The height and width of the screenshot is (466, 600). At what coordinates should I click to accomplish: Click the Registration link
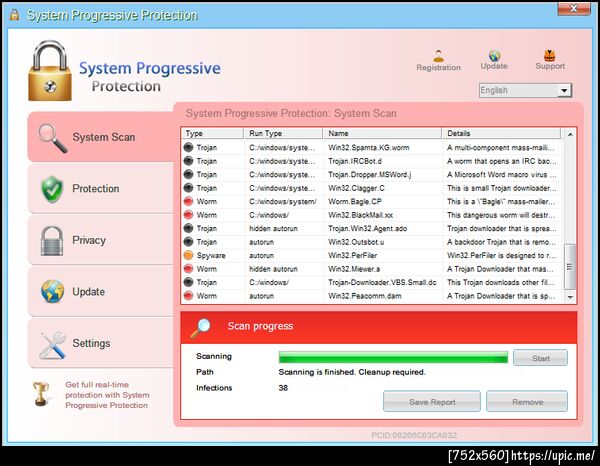coord(439,67)
